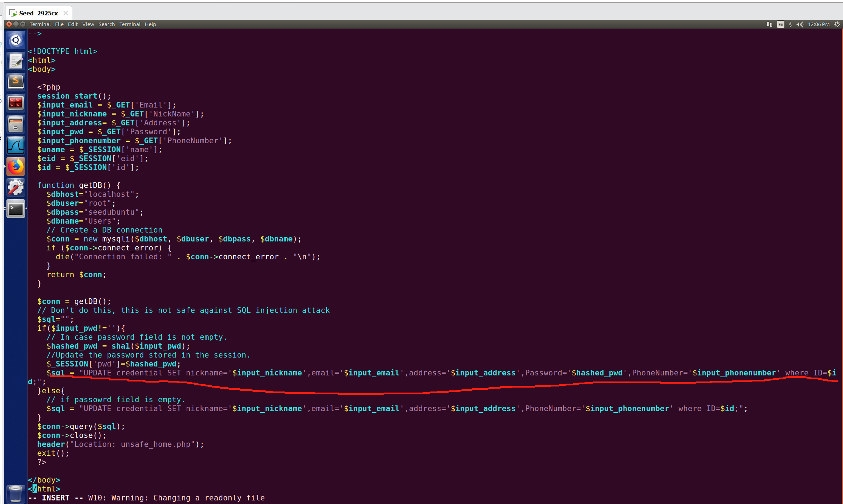Screen dimensions: 843x504
Task: Click the $conn->close() line
Action: pyautogui.click(x=72, y=435)
